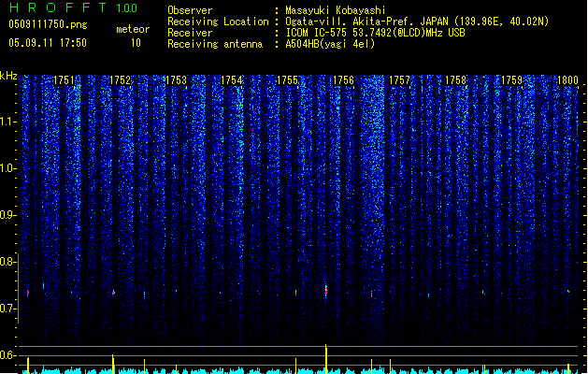Click time marker 1757
The width and height of the screenshot is (588, 374).
point(399,80)
